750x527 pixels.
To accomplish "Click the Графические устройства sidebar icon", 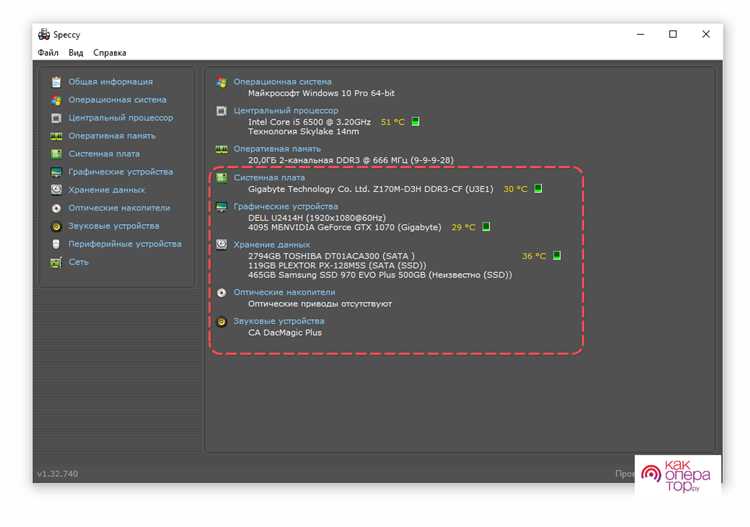I will pyautogui.click(x=56, y=172).
